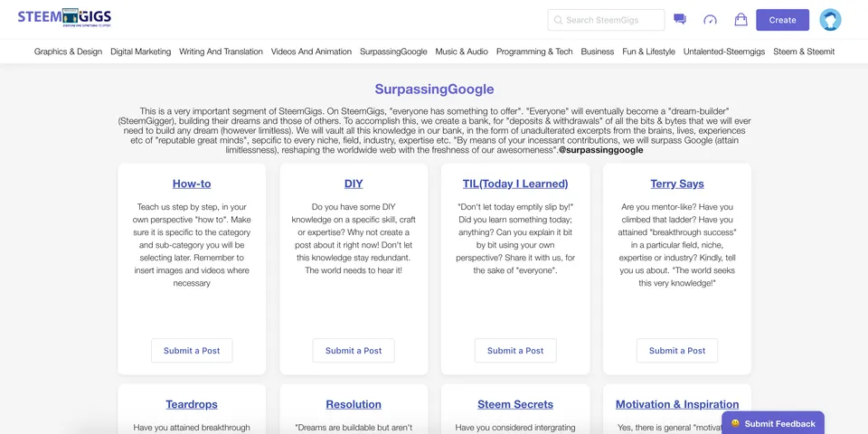Click the Submit Feedback button
The image size is (868, 434).
pyautogui.click(x=773, y=423)
